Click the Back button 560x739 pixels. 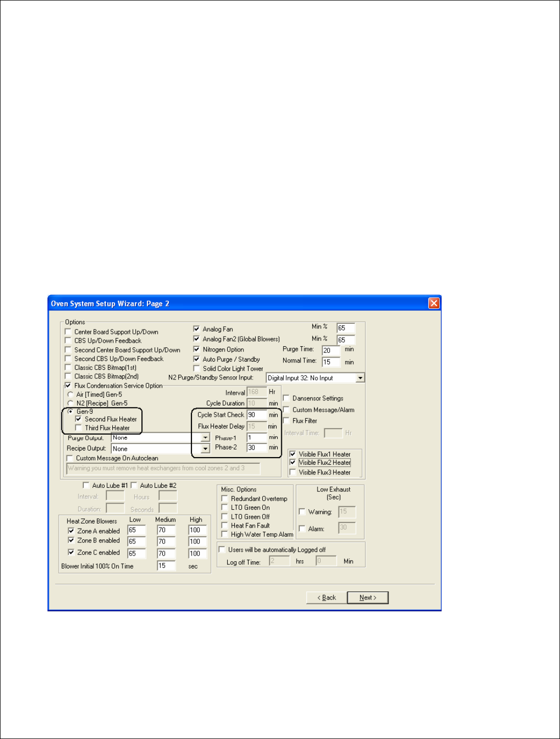327,598
